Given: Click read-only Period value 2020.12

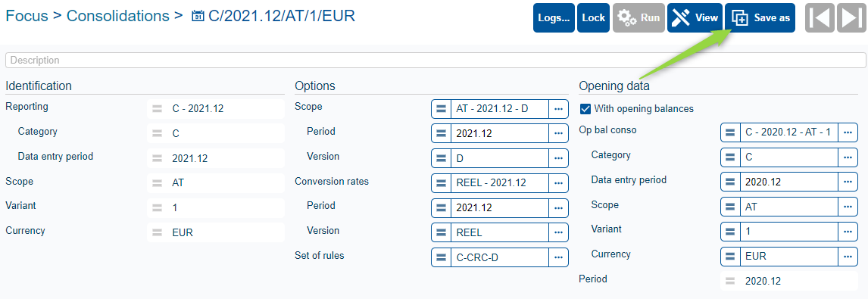Looking at the screenshot, I should 763,281.
